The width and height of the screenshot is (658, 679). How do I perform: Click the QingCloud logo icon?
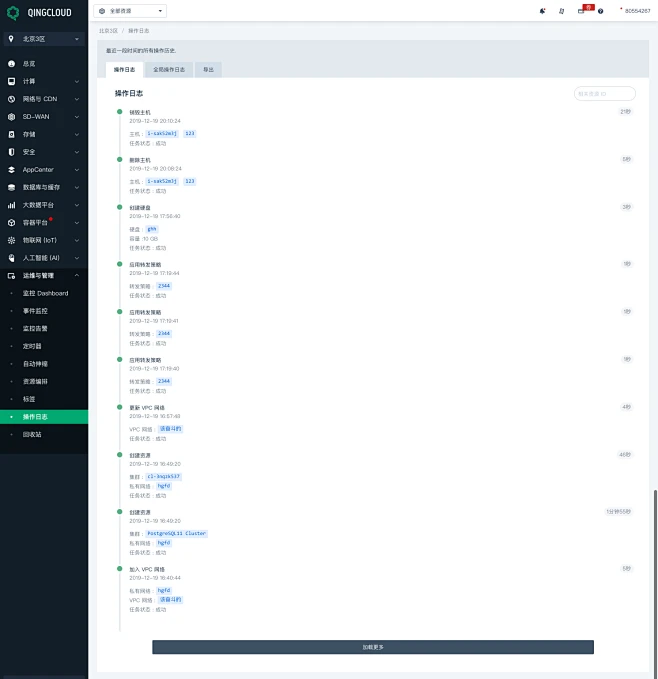coord(12,11)
